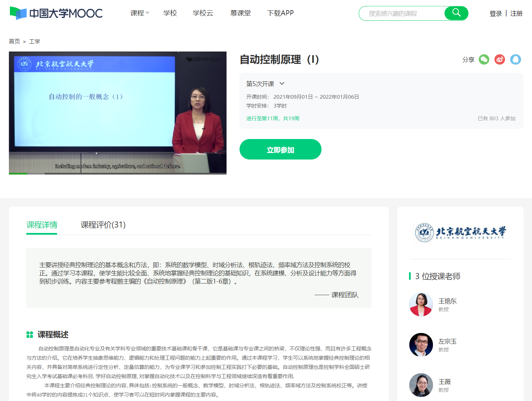
Task: Click the Beihang University logo in sidebar
Action: [x=460, y=233]
